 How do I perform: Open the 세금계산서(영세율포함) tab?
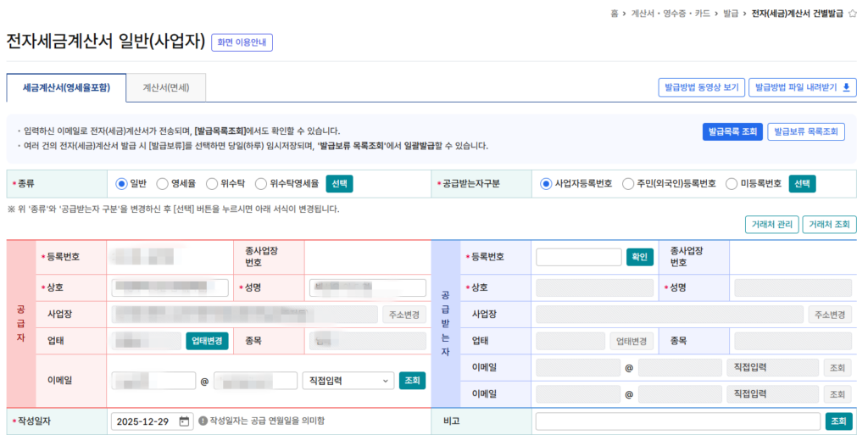point(65,87)
